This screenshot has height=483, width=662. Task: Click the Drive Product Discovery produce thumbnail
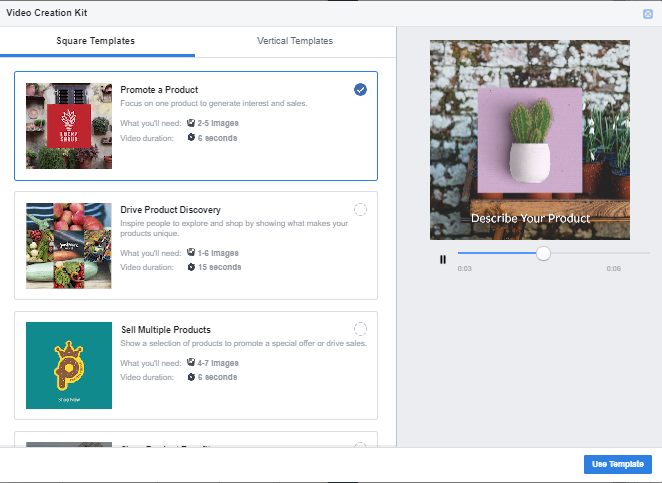pos(69,246)
